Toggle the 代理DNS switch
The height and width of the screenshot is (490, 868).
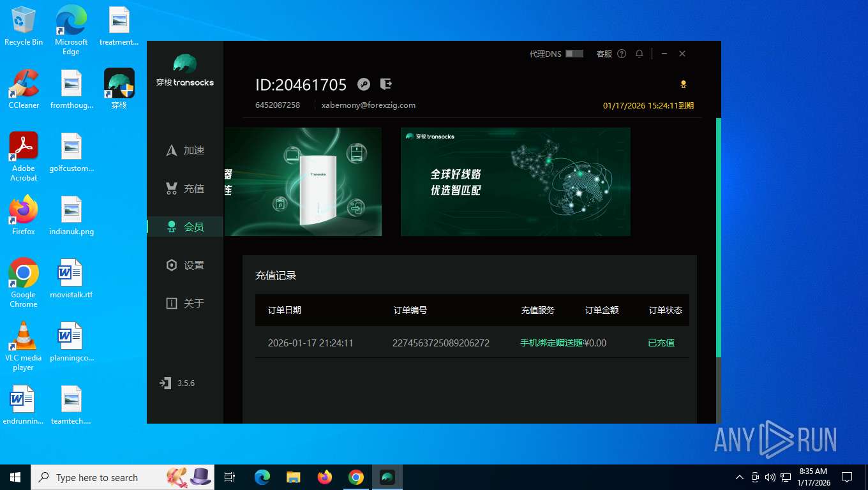pyautogui.click(x=574, y=54)
